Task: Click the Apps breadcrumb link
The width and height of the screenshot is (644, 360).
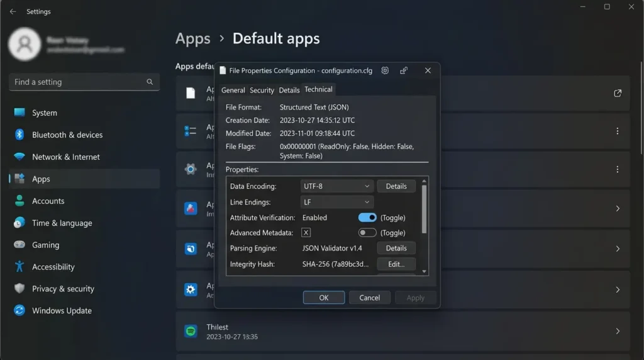Action: (x=192, y=38)
